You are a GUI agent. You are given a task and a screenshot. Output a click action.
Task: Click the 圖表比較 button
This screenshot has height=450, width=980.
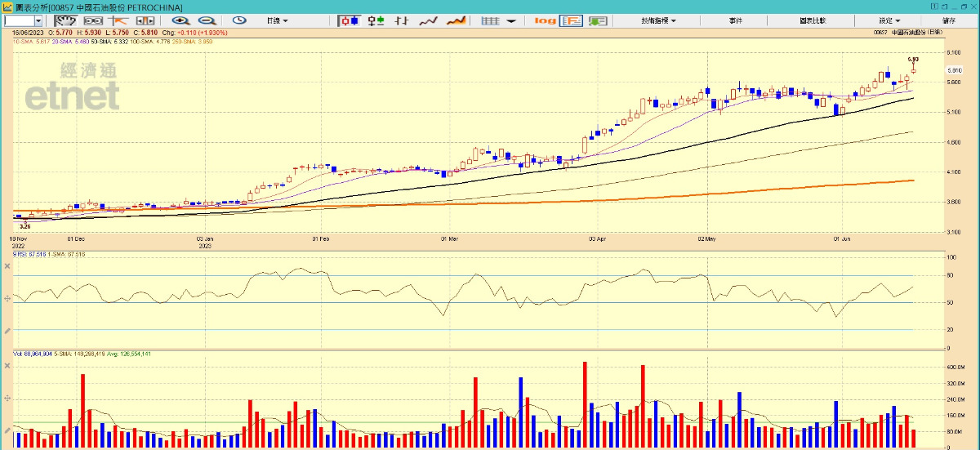point(813,20)
